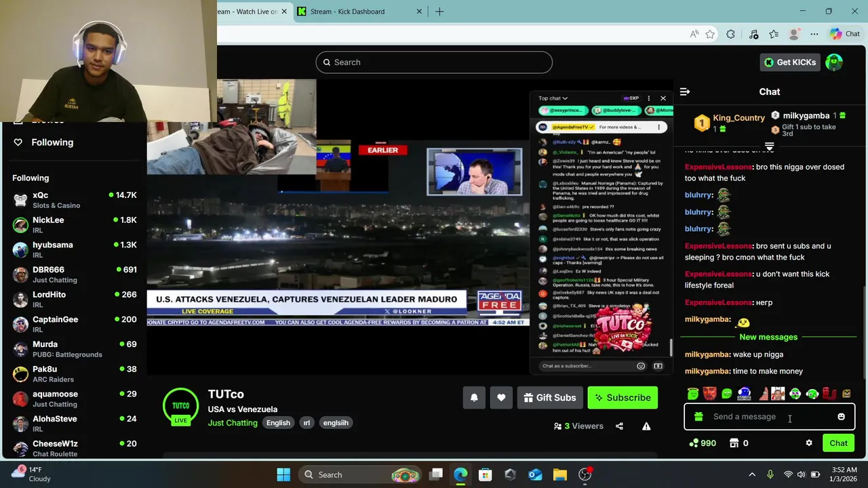Screen dimensions: 868x488
Task: Open the Kick shop storefront icon
Action: click(x=734, y=443)
